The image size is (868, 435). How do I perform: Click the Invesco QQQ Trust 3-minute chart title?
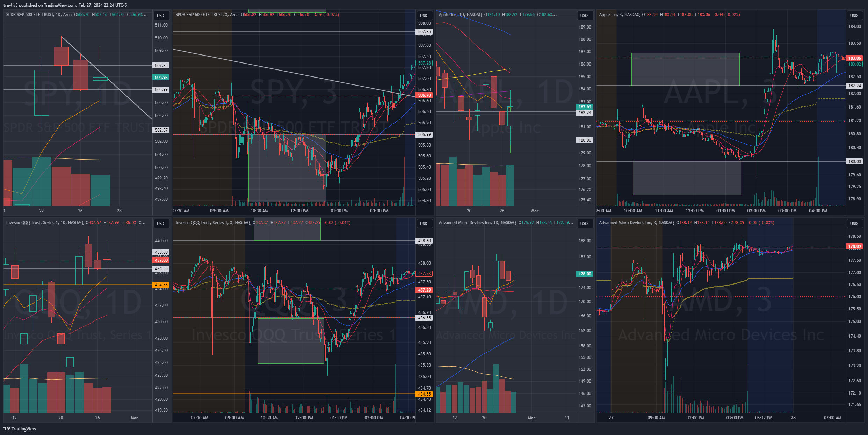coord(213,223)
